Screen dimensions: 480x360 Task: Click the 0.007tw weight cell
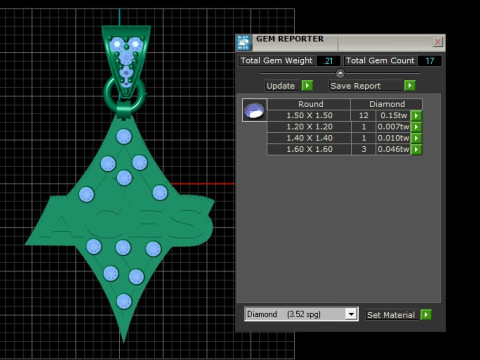(x=393, y=127)
